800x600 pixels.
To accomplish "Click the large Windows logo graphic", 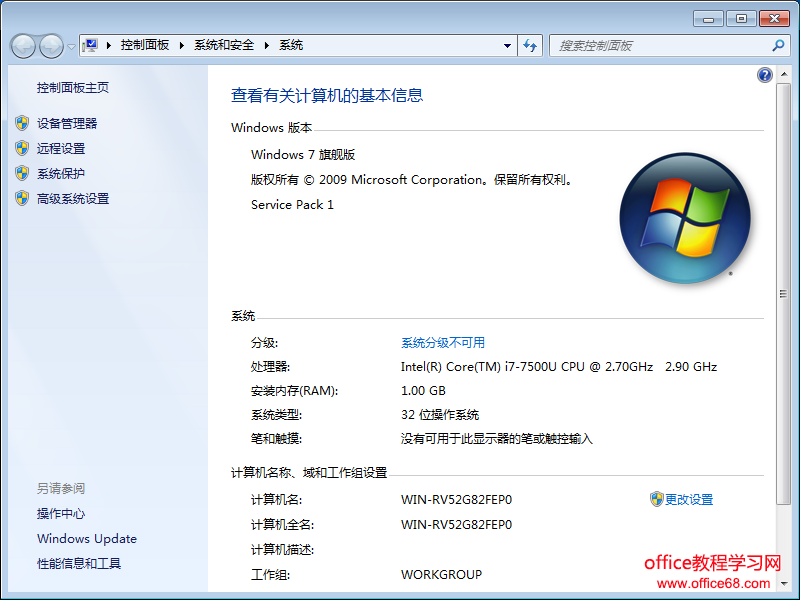I will [685, 218].
